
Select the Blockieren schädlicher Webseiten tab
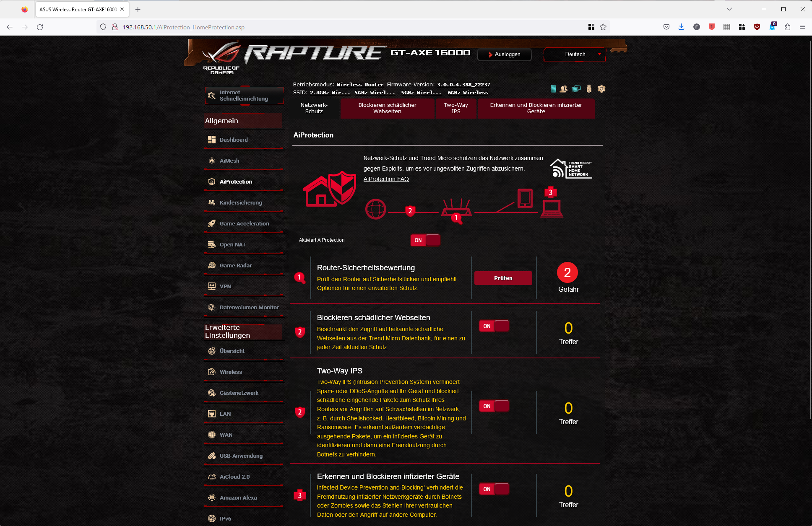click(387, 108)
